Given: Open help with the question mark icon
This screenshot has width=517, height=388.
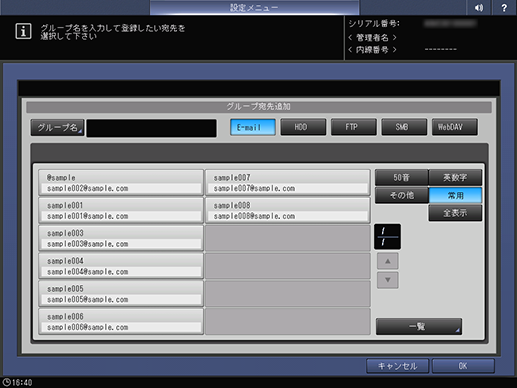Looking at the screenshot, I should 504,7.
